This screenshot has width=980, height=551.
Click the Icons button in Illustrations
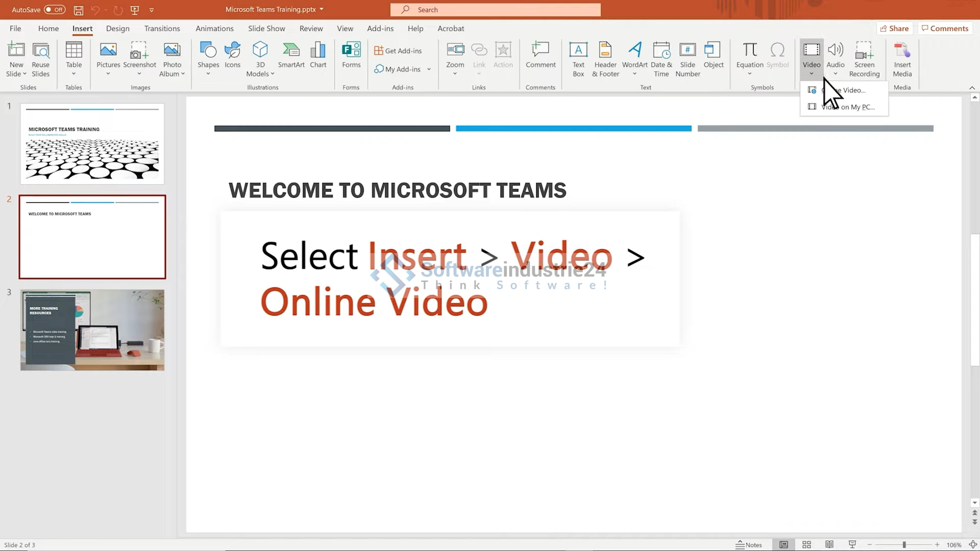click(232, 55)
